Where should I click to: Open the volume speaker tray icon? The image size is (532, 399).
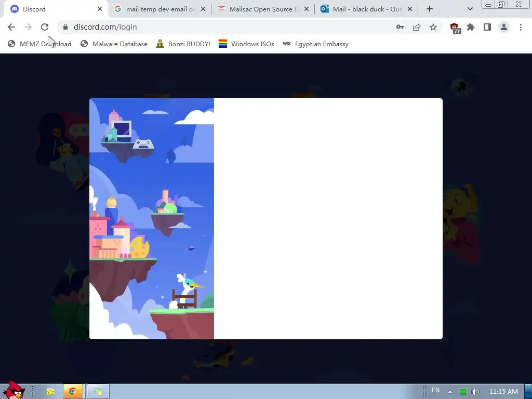tap(475, 392)
